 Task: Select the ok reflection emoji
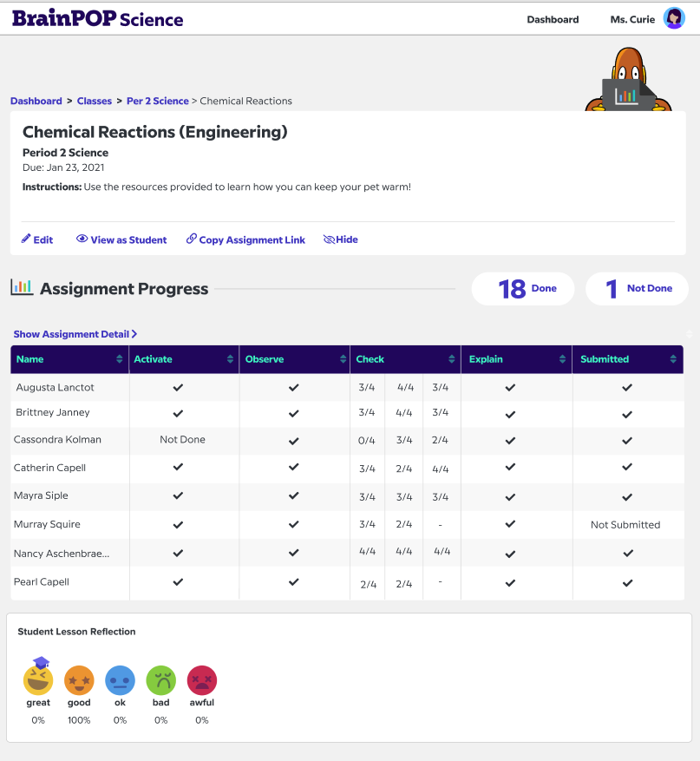coord(120,680)
